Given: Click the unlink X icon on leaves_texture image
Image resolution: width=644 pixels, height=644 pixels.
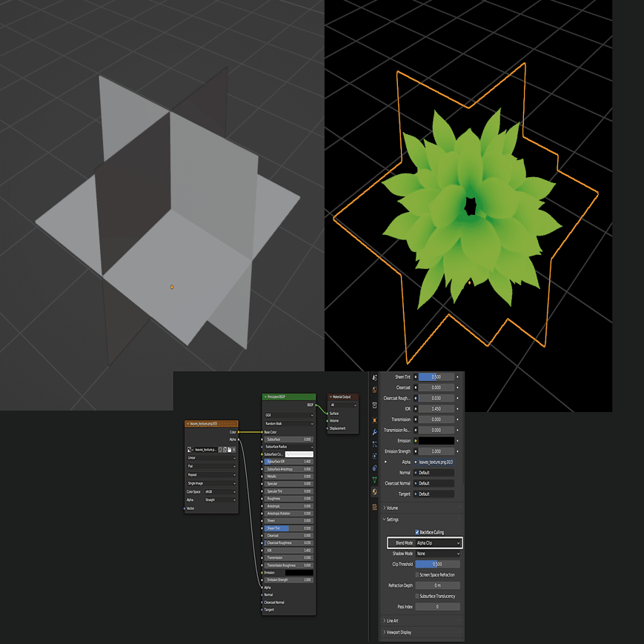Looking at the screenshot, I should point(233,450).
